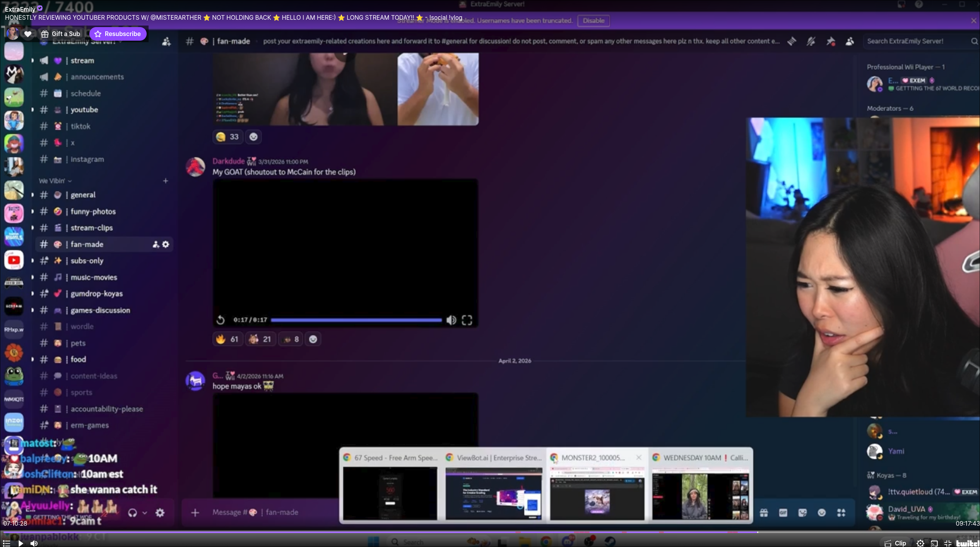
Task: Replay the 0:17 Discord video
Action: (x=221, y=320)
